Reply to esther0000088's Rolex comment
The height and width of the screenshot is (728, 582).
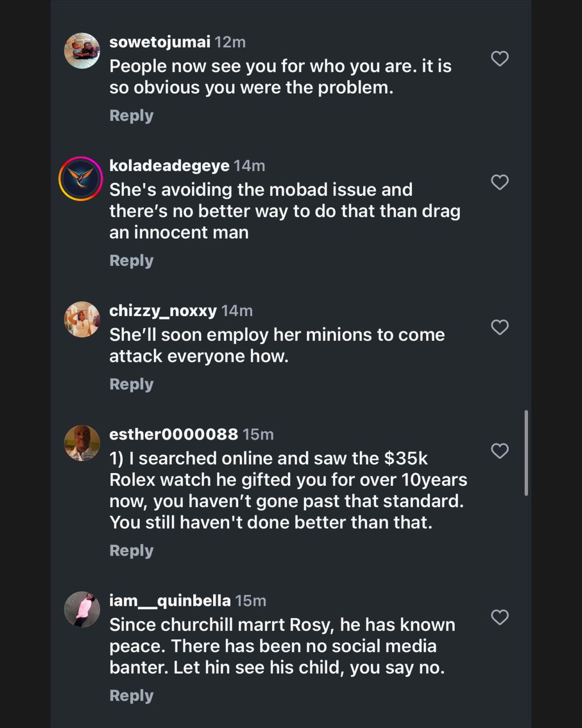point(131,551)
